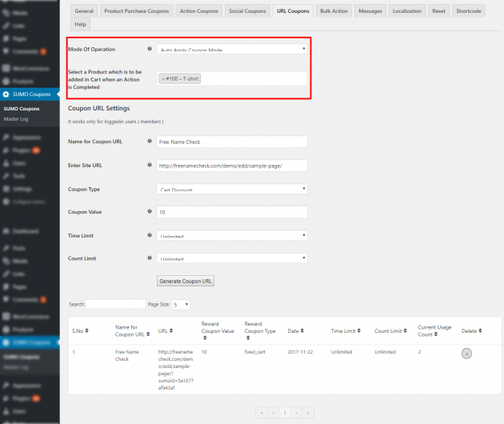504x424 pixels.
Task: Delete the Free Name Check coupon row
Action: pyautogui.click(x=466, y=354)
